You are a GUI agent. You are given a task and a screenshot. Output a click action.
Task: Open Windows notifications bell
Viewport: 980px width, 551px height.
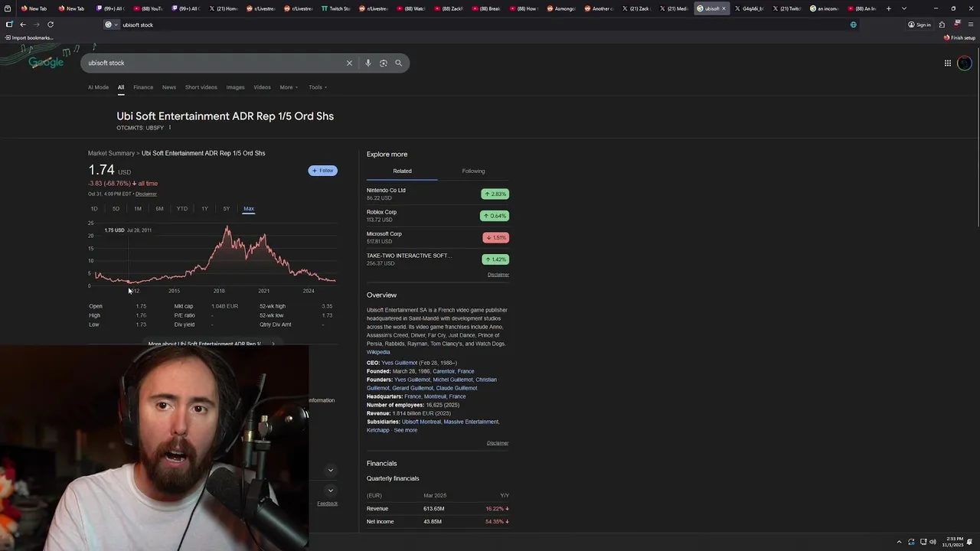(x=970, y=542)
